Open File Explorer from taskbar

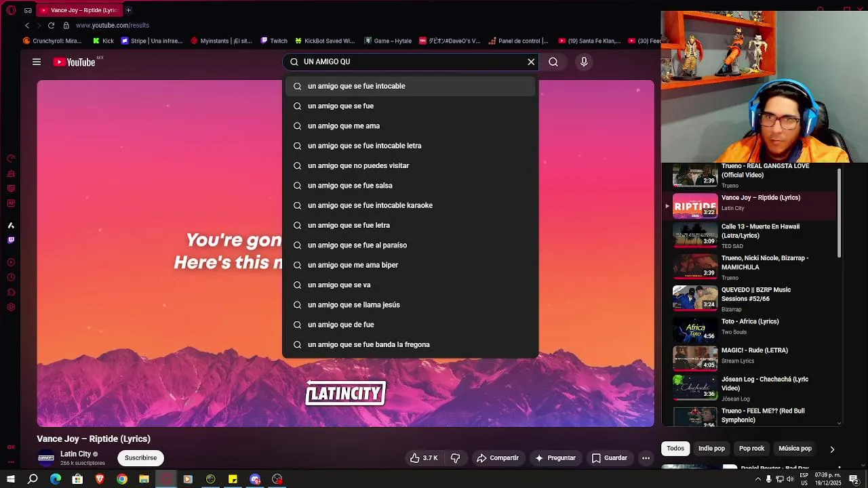[x=144, y=479]
